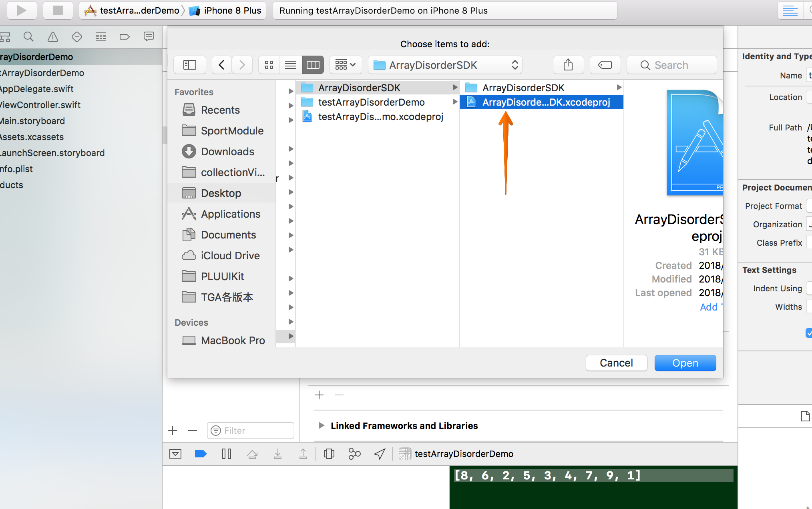Click the Search field in dialog

(672, 65)
